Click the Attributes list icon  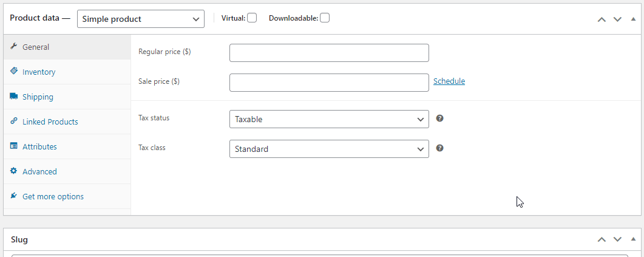point(13,146)
